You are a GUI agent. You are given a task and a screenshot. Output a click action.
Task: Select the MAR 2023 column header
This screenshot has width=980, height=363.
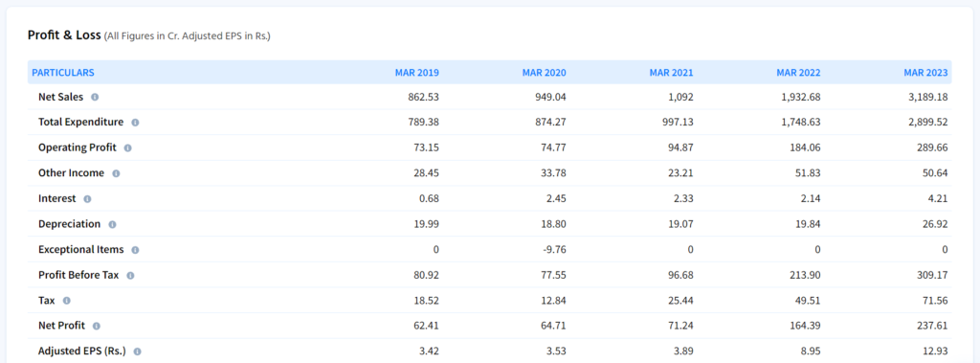925,73
